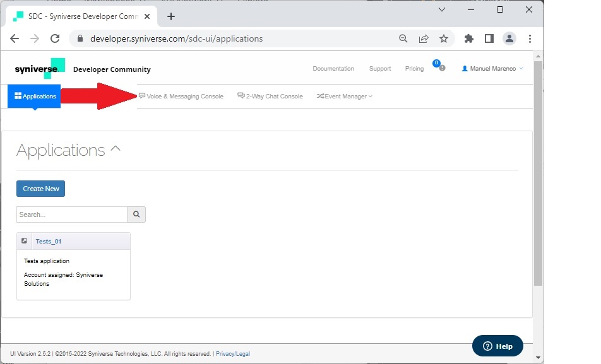The image size is (601, 364).
Task: Open the browser zoom magnifier
Action: [403, 38]
